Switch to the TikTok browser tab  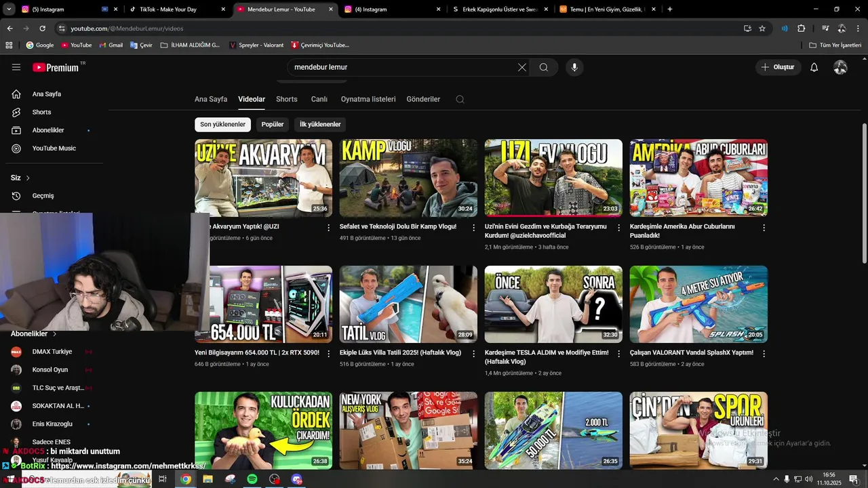click(178, 9)
